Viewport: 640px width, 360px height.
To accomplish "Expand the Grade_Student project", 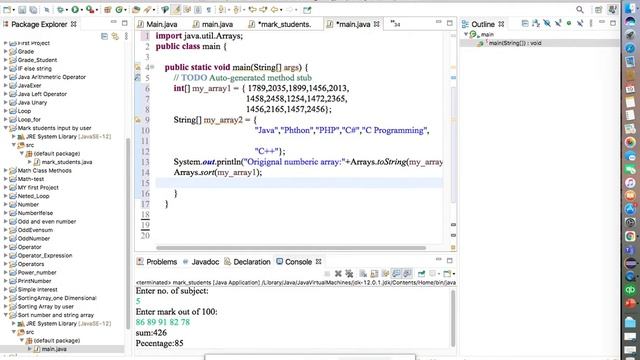I will (5, 60).
